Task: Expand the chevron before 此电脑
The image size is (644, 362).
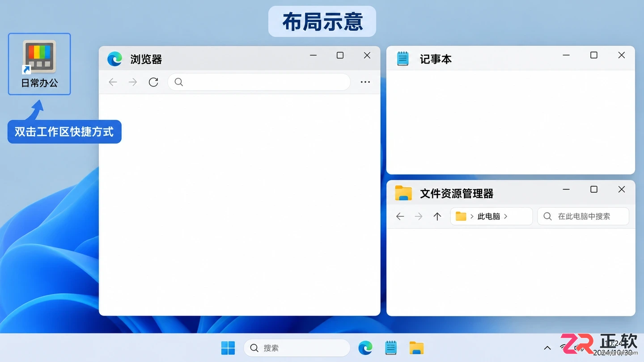Action: coord(472,216)
